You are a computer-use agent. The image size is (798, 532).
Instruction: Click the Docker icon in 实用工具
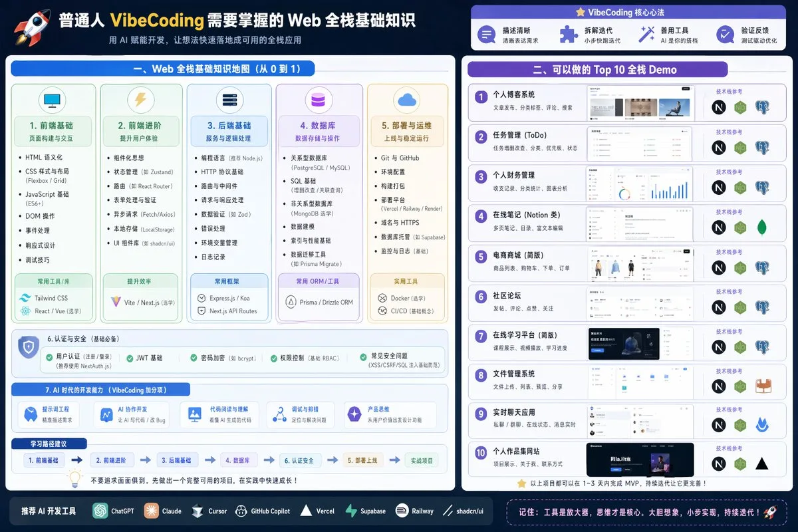point(382,298)
